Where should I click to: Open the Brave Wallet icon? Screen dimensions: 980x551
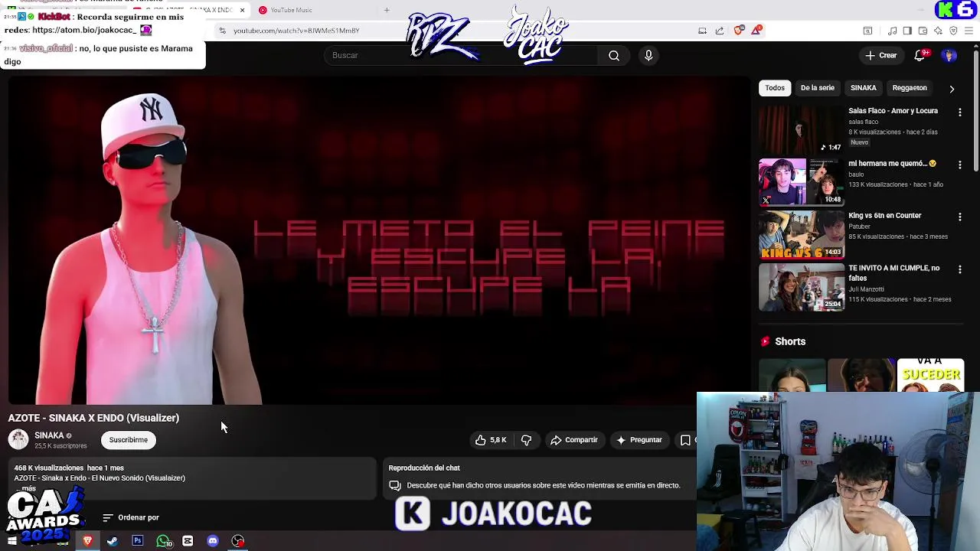pos(923,31)
